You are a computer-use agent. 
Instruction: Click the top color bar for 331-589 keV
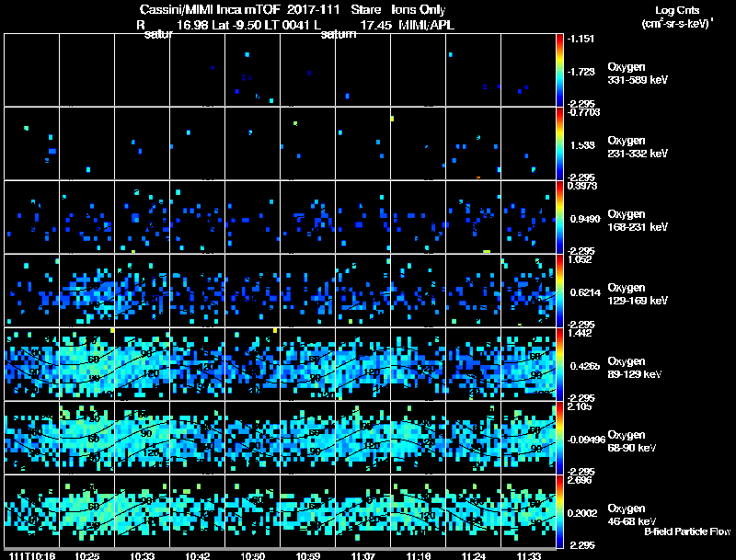pos(559,70)
